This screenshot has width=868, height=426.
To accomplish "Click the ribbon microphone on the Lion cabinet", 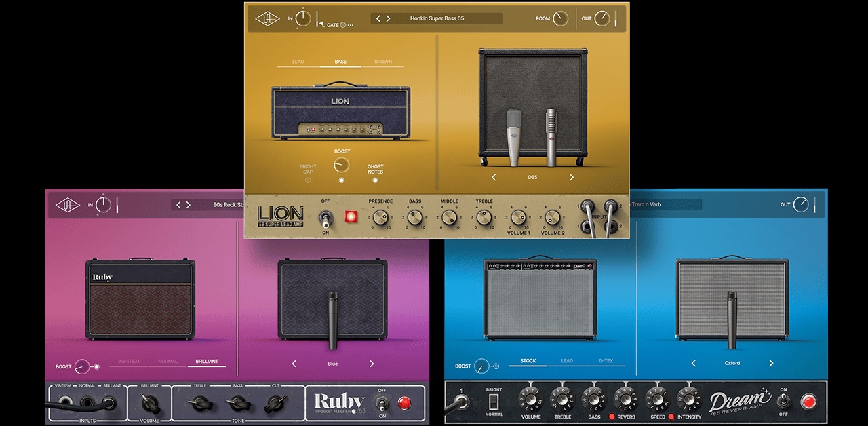I will 551,137.
